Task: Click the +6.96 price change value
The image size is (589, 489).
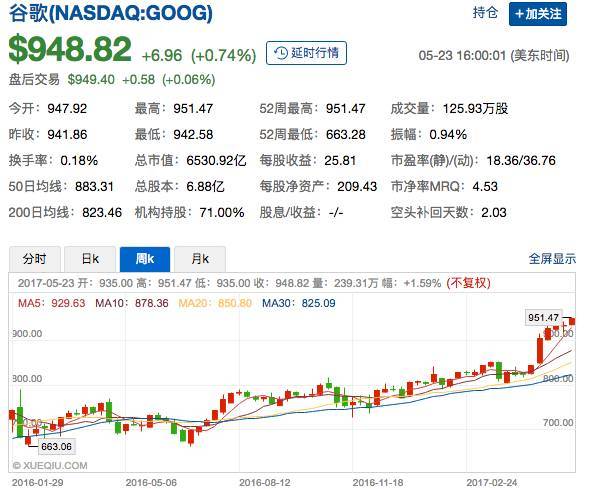Action: tap(162, 56)
